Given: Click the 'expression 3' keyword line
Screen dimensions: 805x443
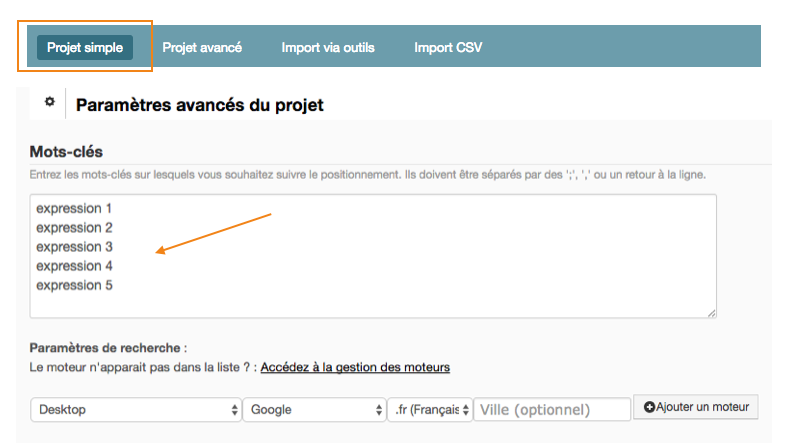Looking at the screenshot, I should [74, 247].
